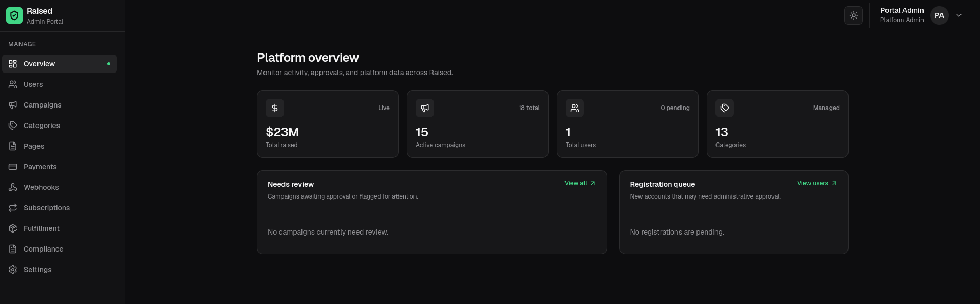Click the arrow icon beside View all

593,183
